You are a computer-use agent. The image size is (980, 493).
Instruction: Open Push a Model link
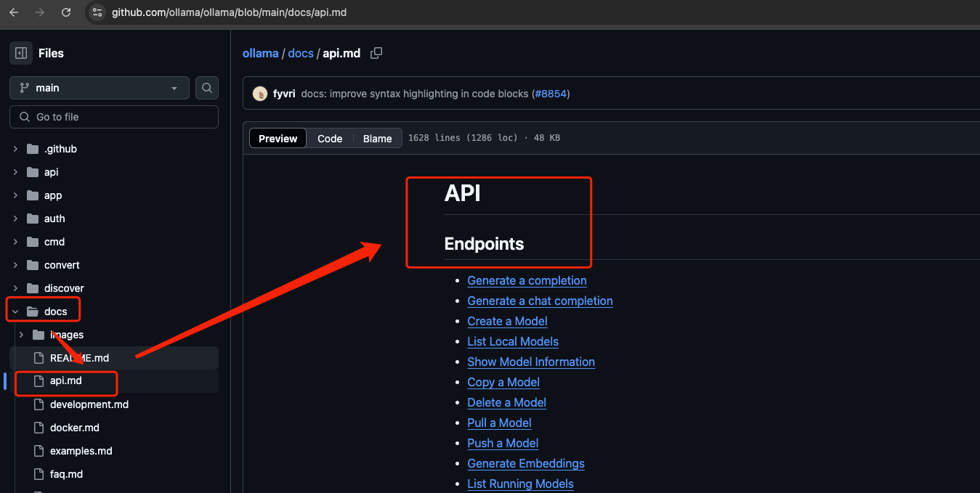[x=503, y=443]
